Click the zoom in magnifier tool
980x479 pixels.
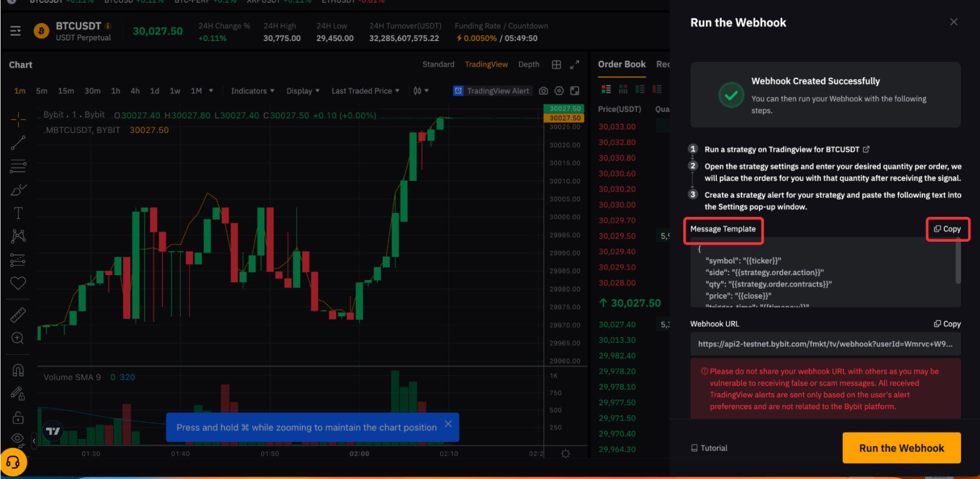[x=18, y=338]
